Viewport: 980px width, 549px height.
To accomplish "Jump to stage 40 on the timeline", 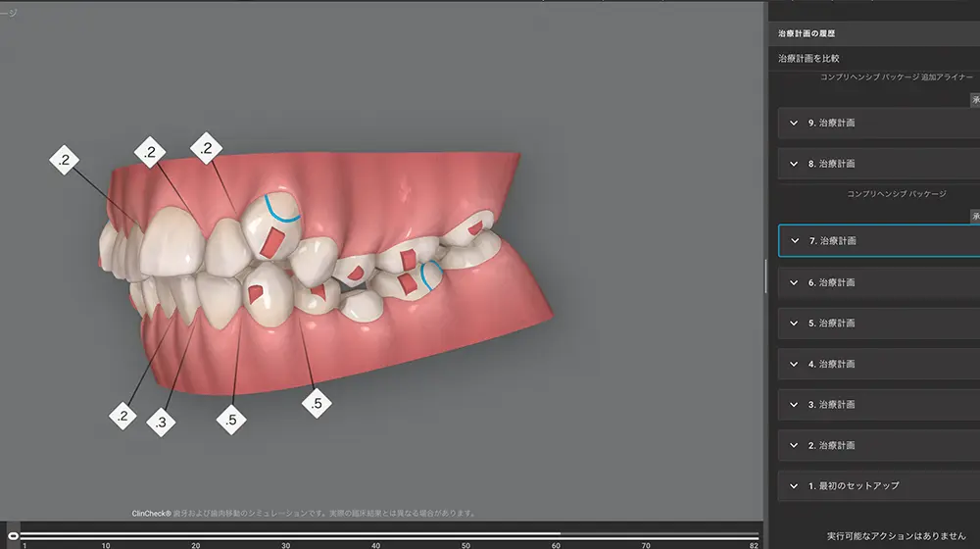I will click(x=375, y=535).
